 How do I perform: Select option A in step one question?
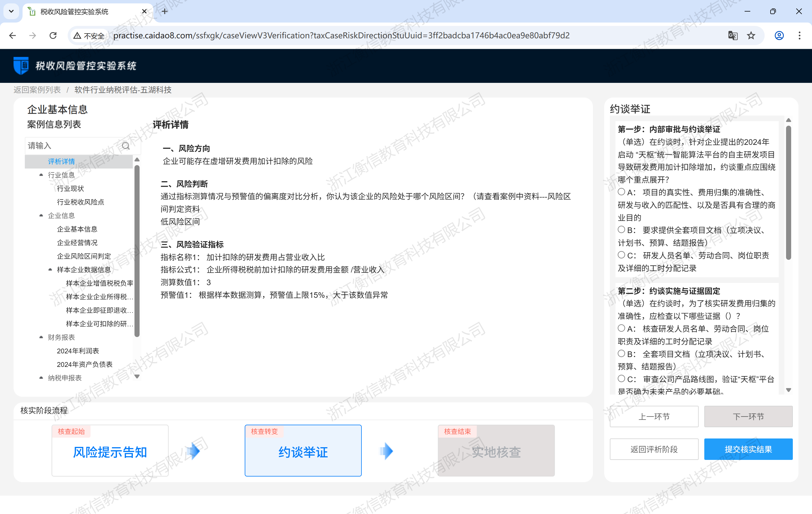(x=621, y=192)
